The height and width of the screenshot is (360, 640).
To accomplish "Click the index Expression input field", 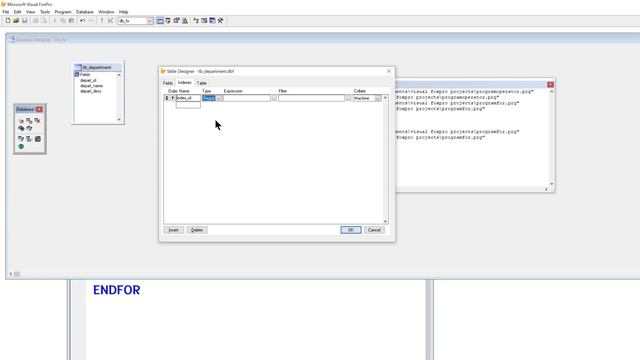I will coord(247,98).
